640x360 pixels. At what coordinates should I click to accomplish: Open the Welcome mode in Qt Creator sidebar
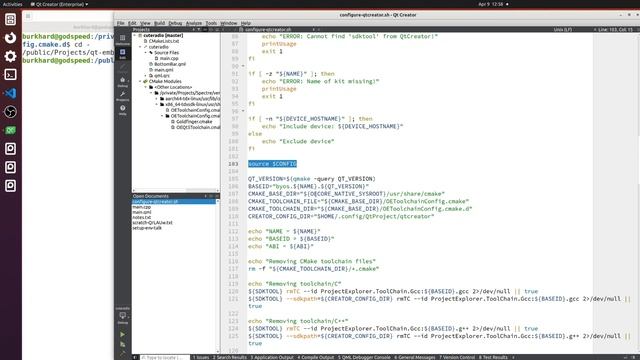pos(122,40)
